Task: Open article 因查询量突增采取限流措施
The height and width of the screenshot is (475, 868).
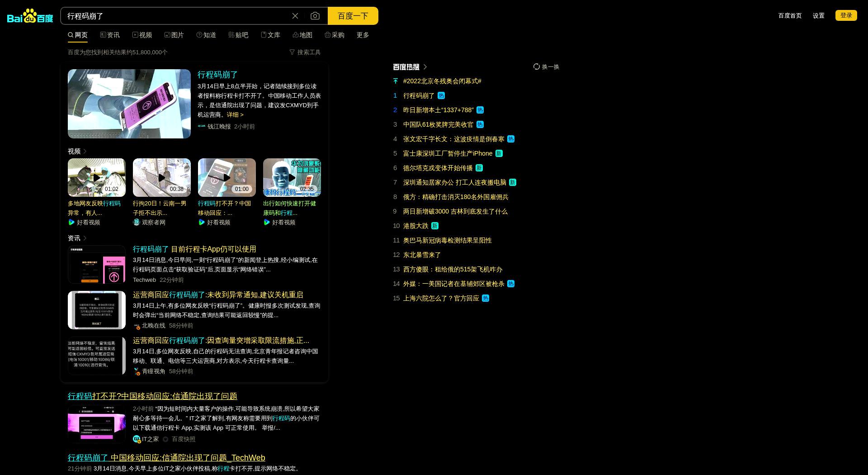Action: click(221, 340)
